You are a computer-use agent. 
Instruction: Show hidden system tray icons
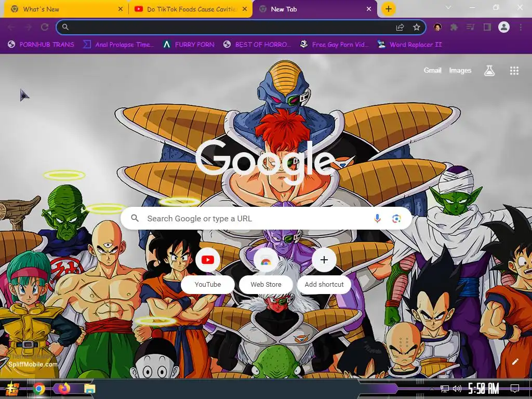(432, 389)
